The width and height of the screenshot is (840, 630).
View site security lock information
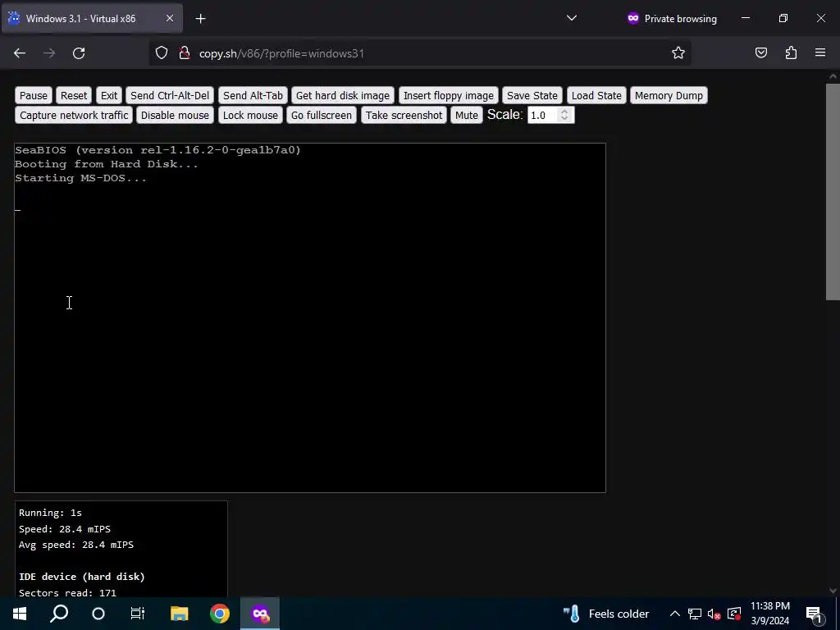point(185,53)
